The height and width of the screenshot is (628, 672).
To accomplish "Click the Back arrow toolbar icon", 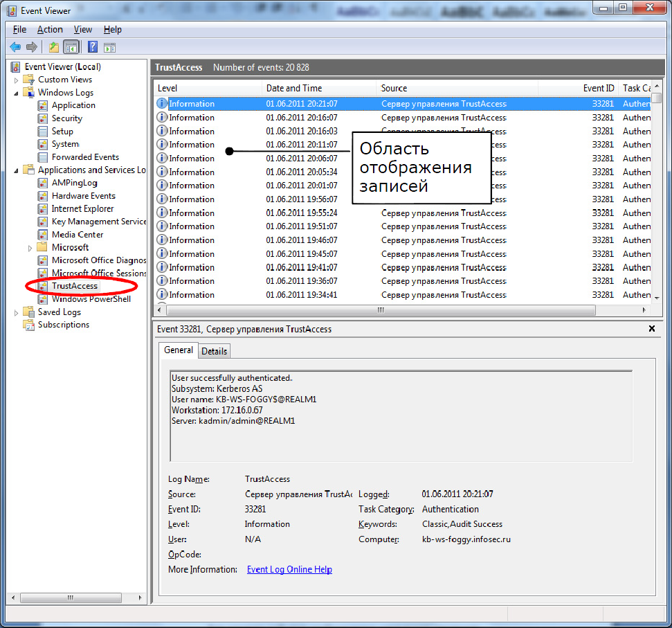I will tap(15, 46).
